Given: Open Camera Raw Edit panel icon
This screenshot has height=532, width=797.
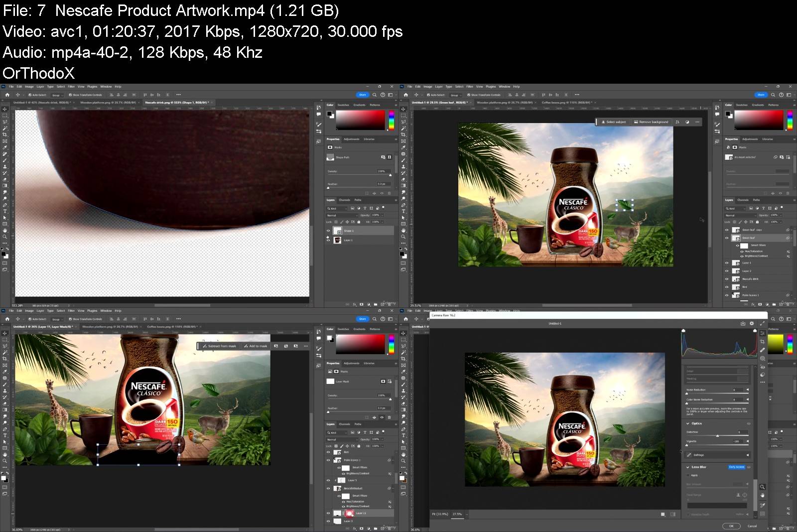Looking at the screenshot, I should 762,333.
